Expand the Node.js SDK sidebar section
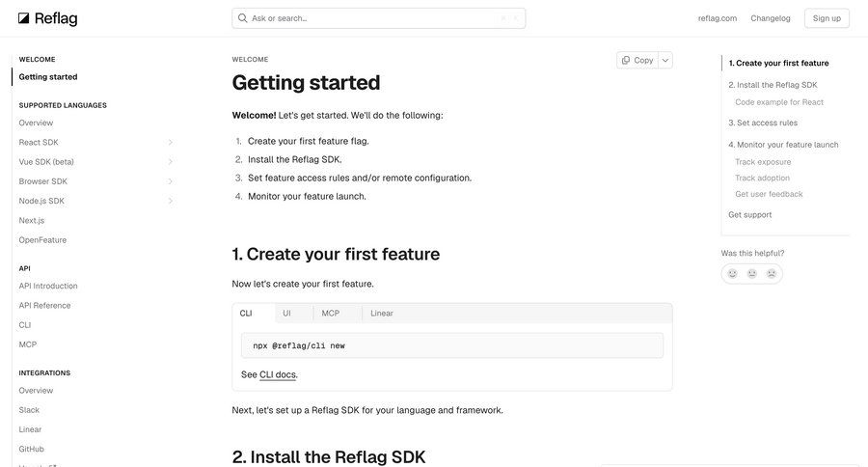This screenshot has height=467, width=868. click(171, 201)
